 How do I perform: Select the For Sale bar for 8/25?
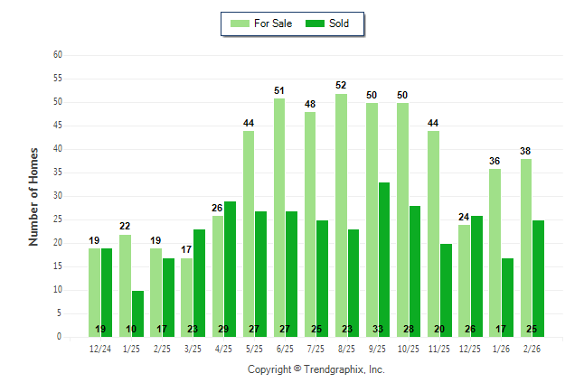coord(341,215)
